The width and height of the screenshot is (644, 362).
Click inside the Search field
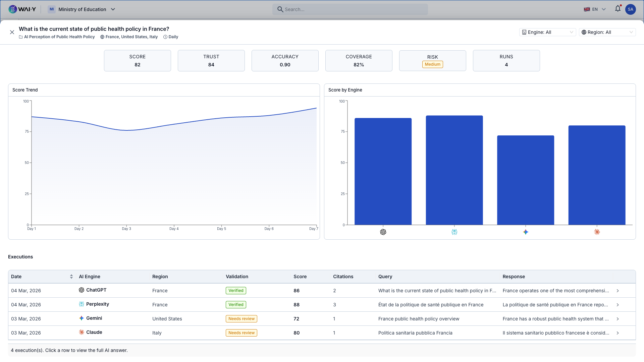point(350,9)
